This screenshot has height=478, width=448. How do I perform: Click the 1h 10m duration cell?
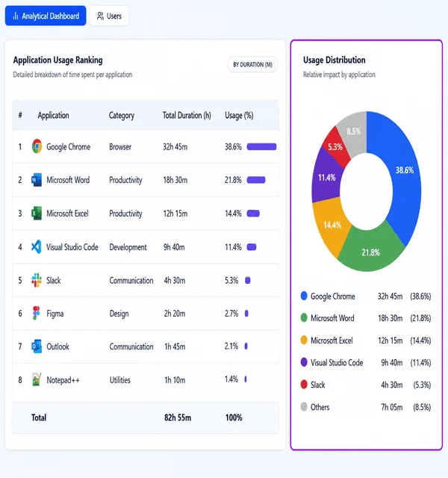(175, 380)
